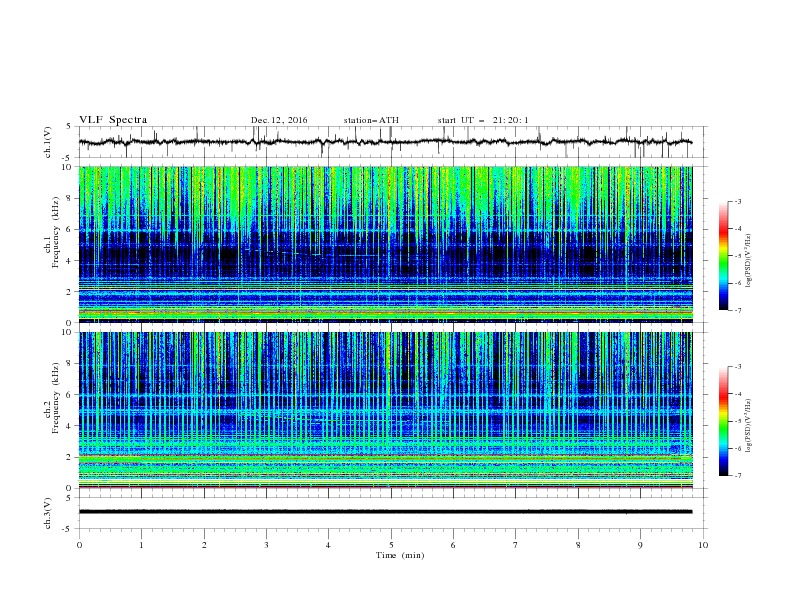792x612 pixels.
Task: Click time-axis tick label "6"
Action: pyautogui.click(x=453, y=545)
